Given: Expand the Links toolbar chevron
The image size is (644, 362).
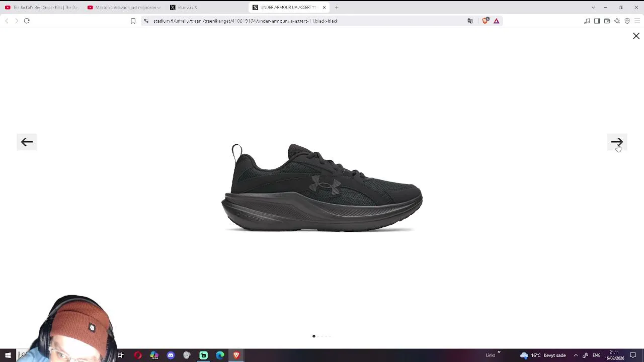Looking at the screenshot, I should click(x=499, y=352).
